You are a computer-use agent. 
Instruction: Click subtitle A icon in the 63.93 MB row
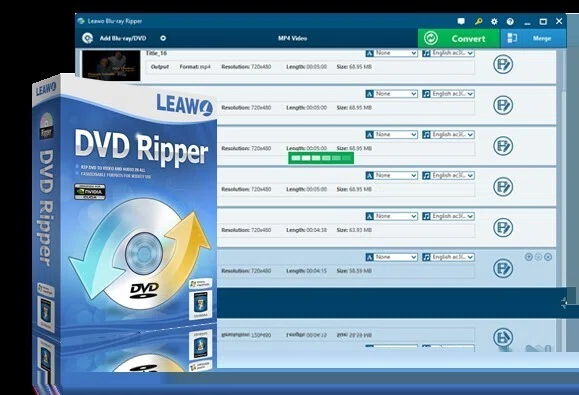(369, 216)
